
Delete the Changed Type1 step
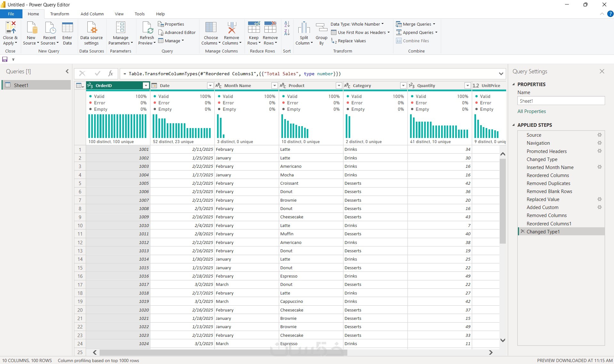pyautogui.click(x=522, y=231)
